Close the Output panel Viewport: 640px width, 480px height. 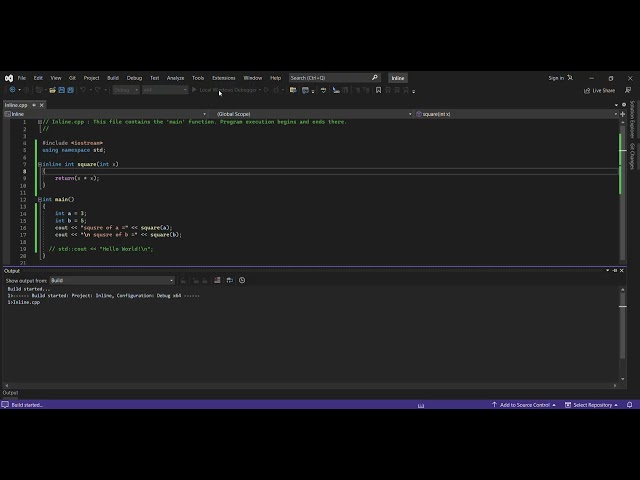click(622, 271)
